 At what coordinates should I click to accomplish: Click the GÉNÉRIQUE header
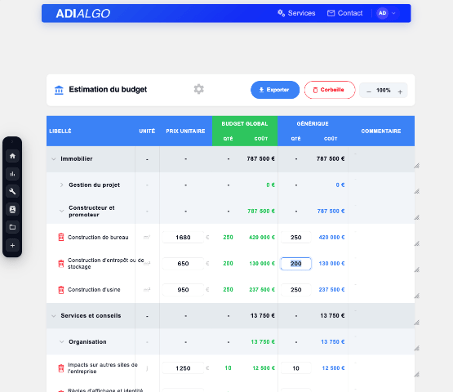313,124
